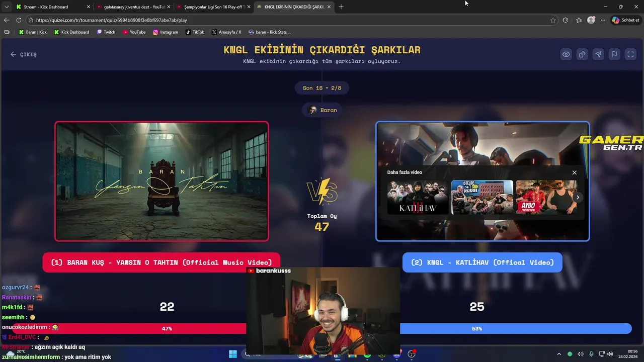
Task: Click chat username Ranataskin
Action: coord(17,298)
